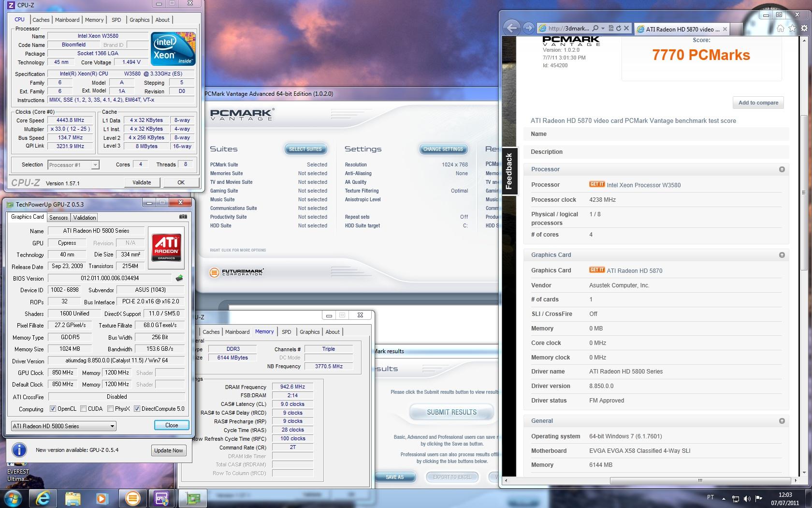The image size is (812, 508).
Task: Click the Intel Xeon inside logo in CPU-Z
Action: tap(173, 48)
